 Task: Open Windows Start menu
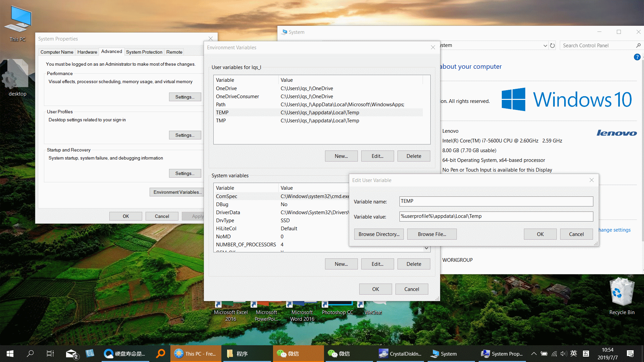pos(10,354)
